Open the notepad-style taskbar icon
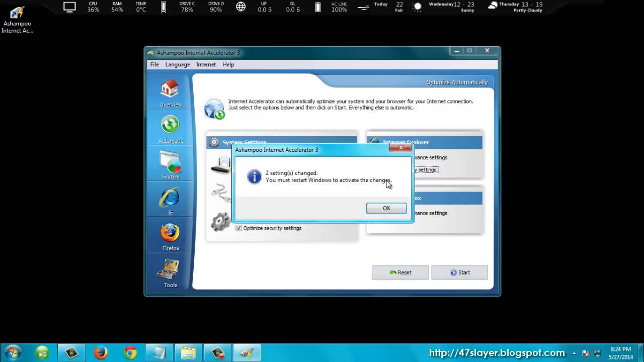The image size is (644, 362). tap(159, 352)
